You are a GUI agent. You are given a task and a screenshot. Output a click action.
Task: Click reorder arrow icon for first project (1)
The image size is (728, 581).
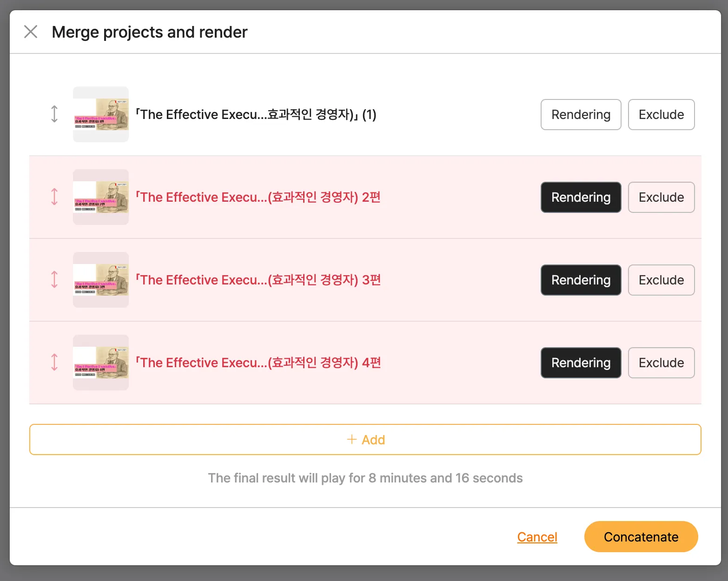[x=54, y=114]
